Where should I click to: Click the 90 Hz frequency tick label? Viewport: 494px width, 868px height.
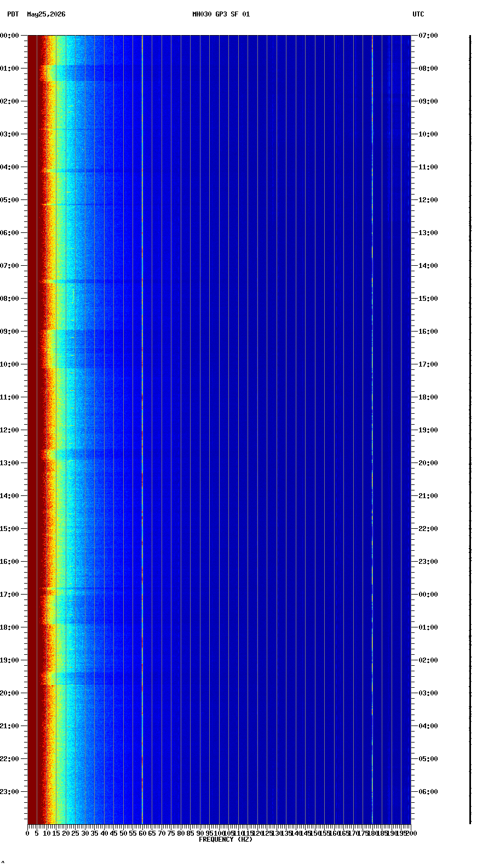[x=200, y=833]
